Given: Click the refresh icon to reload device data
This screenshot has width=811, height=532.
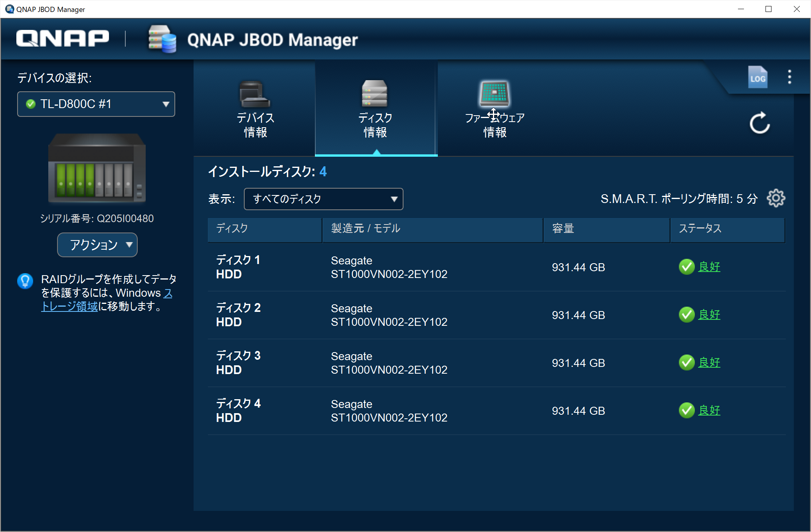Looking at the screenshot, I should [759, 123].
